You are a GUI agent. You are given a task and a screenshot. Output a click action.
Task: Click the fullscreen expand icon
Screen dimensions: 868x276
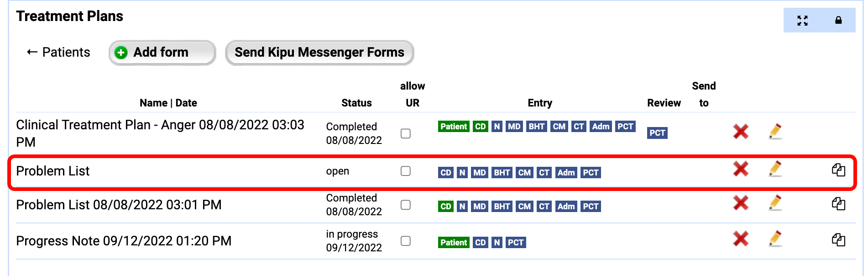pos(803,21)
